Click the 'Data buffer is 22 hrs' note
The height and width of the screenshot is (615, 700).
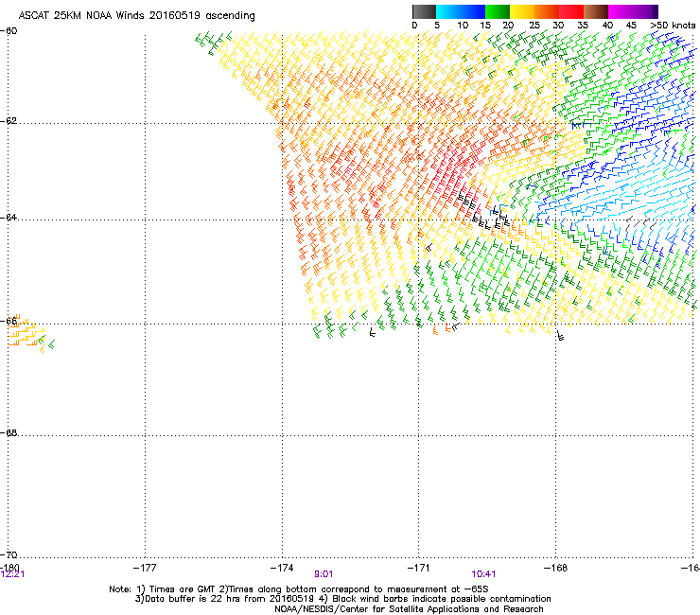pyautogui.click(x=342, y=599)
